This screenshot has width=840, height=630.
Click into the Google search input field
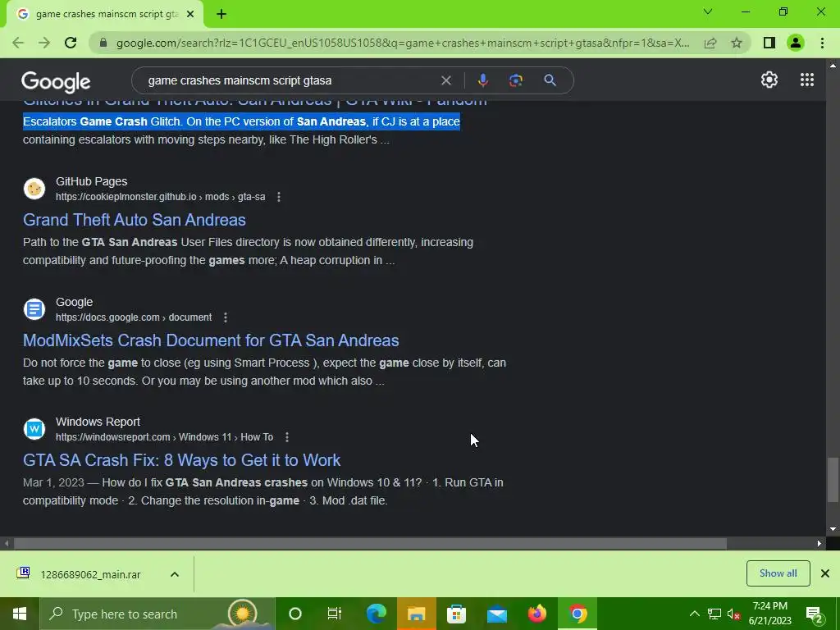tap(290, 80)
